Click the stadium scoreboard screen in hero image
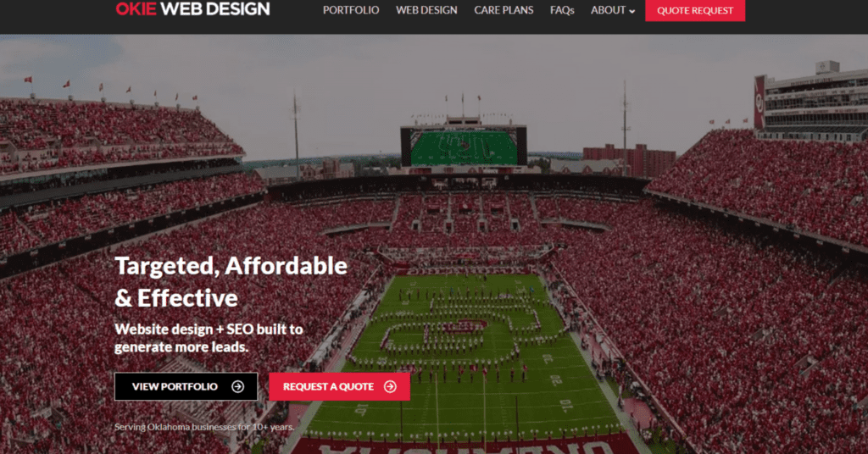Image resolution: width=868 pixels, height=454 pixels. point(464,147)
